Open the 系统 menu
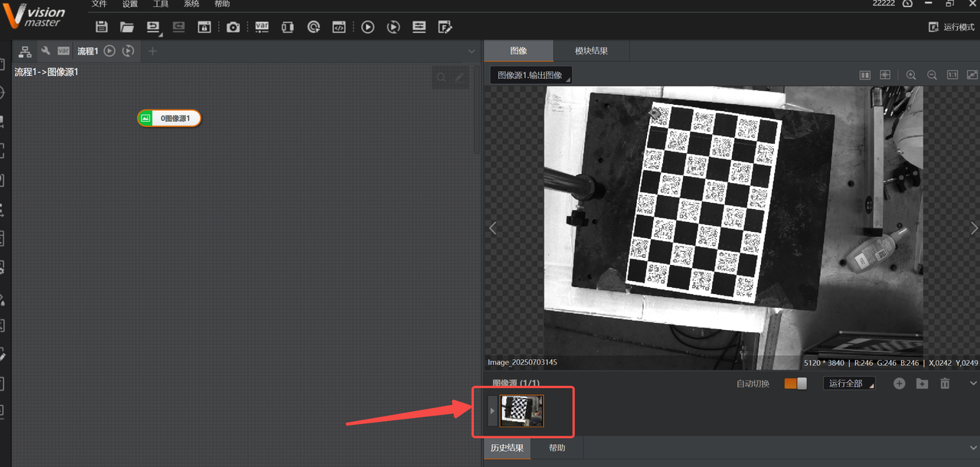Image resolution: width=980 pixels, height=467 pixels. click(x=191, y=4)
